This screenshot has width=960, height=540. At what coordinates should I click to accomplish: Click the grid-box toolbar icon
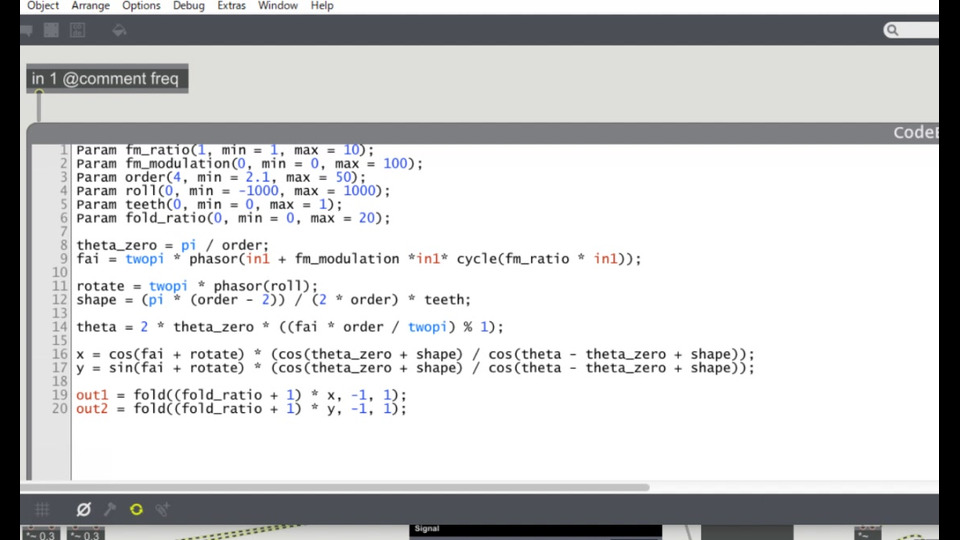click(51, 30)
